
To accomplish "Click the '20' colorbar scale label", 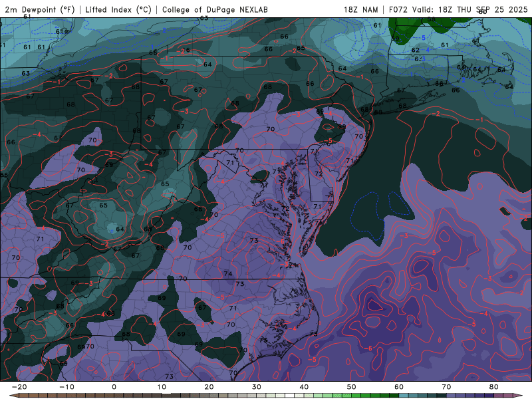I will tap(209, 387).
